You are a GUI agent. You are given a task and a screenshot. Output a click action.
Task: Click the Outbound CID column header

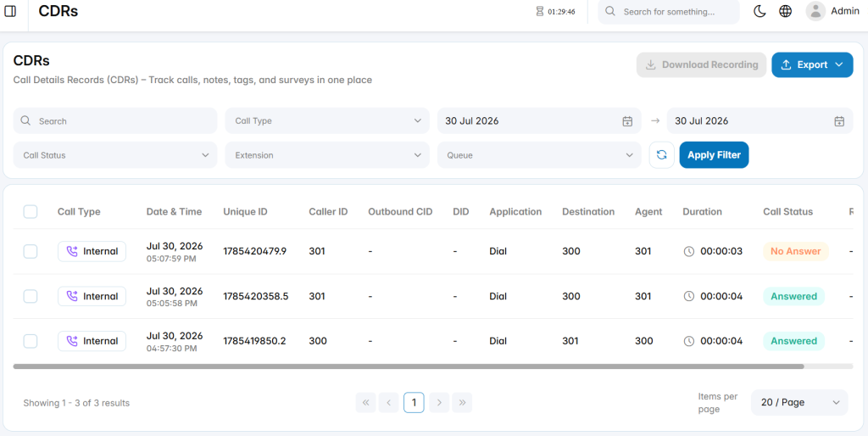(400, 211)
